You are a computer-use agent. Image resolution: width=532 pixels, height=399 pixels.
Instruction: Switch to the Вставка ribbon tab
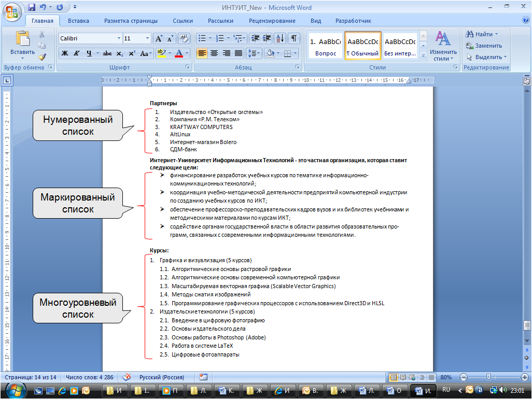pos(78,21)
